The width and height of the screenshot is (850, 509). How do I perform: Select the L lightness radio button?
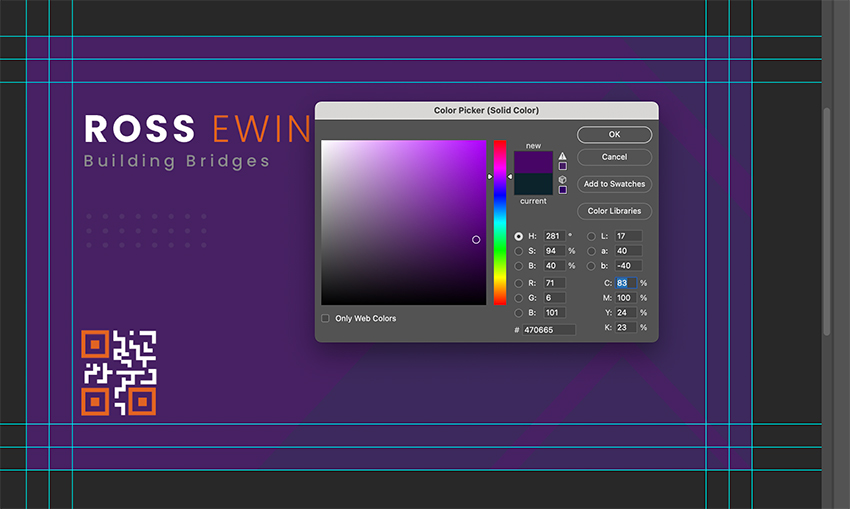[x=591, y=236]
